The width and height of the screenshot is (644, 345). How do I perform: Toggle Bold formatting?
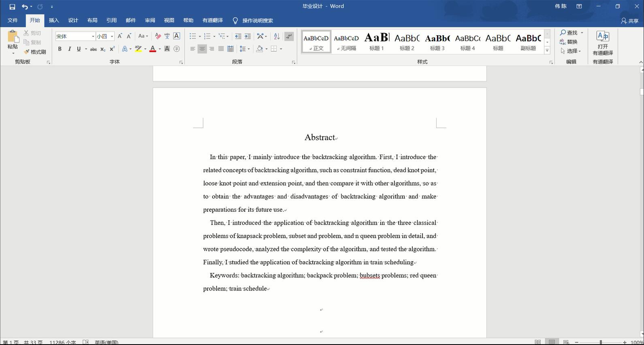click(60, 49)
